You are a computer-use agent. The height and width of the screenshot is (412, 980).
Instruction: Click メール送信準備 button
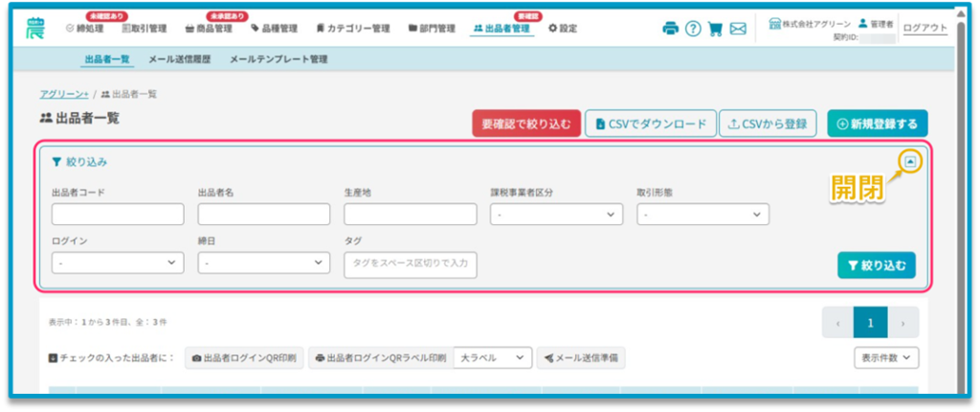581,358
